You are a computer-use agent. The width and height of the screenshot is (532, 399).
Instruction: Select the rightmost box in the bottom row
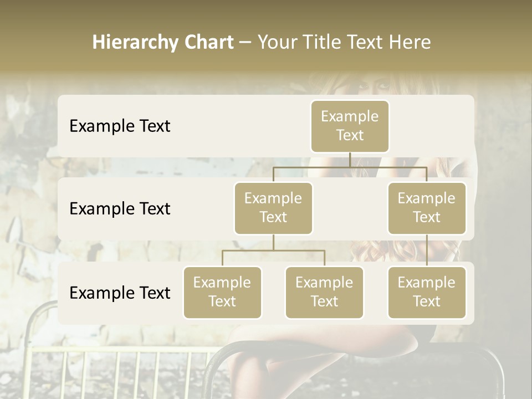pyautogui.click(x=427, y=292)
